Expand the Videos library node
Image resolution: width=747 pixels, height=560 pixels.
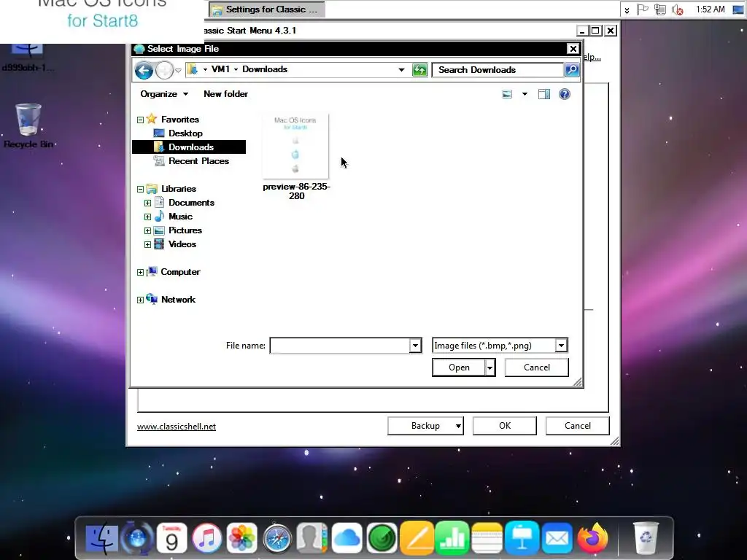(x=147, y=244)
